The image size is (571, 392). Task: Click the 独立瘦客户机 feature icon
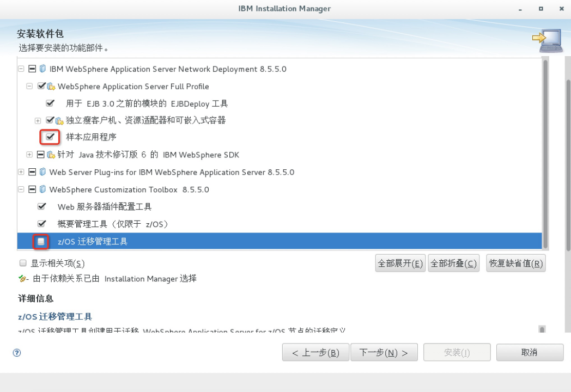(x=59, y=120)
